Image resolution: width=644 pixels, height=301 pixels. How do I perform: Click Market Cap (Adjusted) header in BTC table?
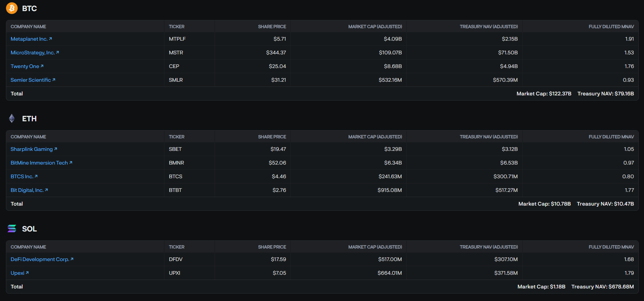click(x=375, y=27)
